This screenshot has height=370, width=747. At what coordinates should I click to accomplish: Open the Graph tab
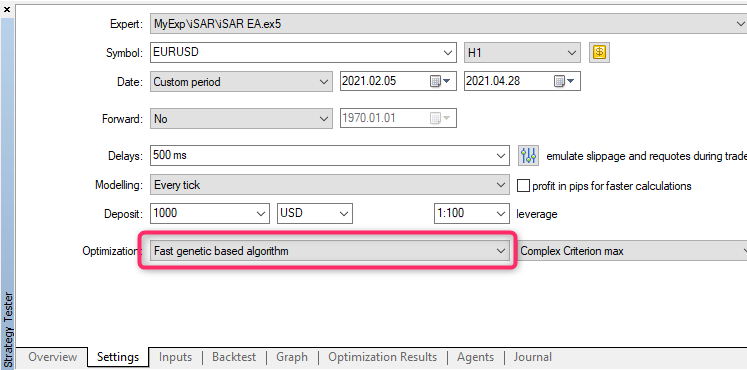click(x=292, y=357)
